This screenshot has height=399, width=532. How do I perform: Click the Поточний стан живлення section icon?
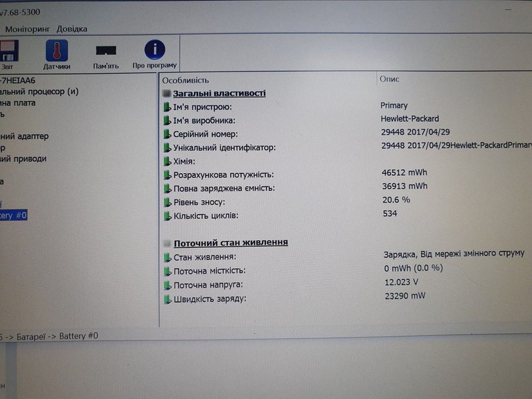point(167,243)
